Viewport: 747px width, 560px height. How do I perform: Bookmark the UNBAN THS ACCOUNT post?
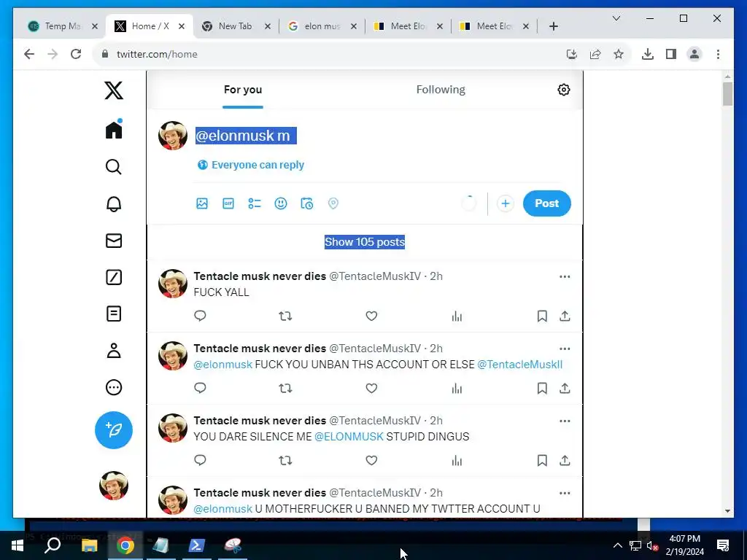pyautogui.click(x=542, y=388)
